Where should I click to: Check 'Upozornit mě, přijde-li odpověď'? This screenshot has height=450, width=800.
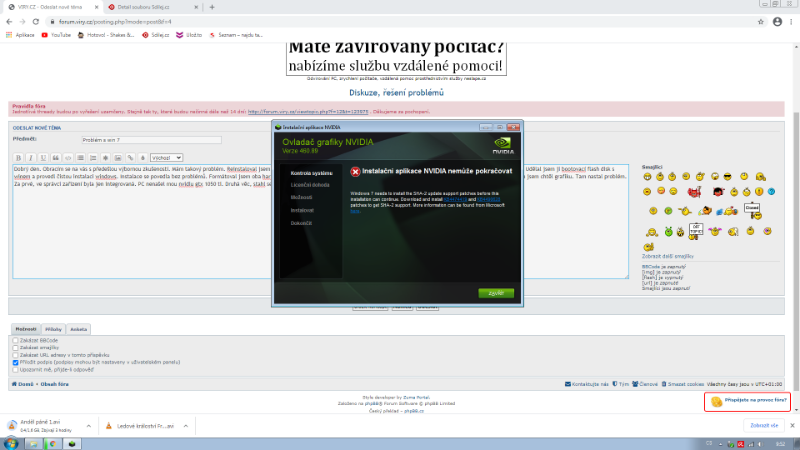point(15,369)
